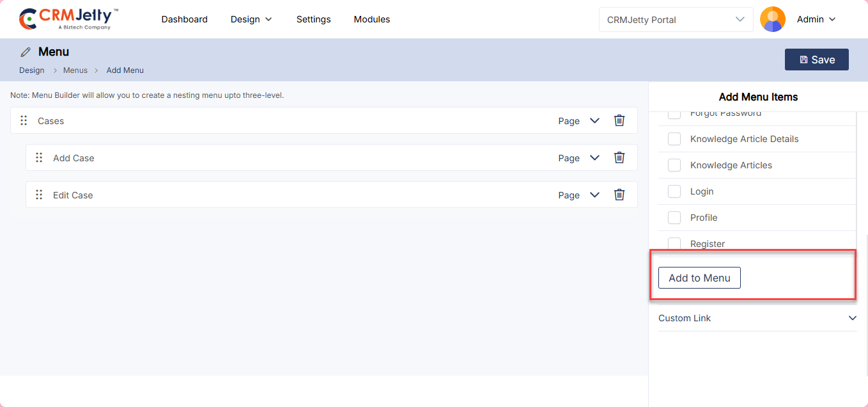Go to the Modules menu
Image resolution: width=868 pixels, height=407 pixels.
pos(371,19)
